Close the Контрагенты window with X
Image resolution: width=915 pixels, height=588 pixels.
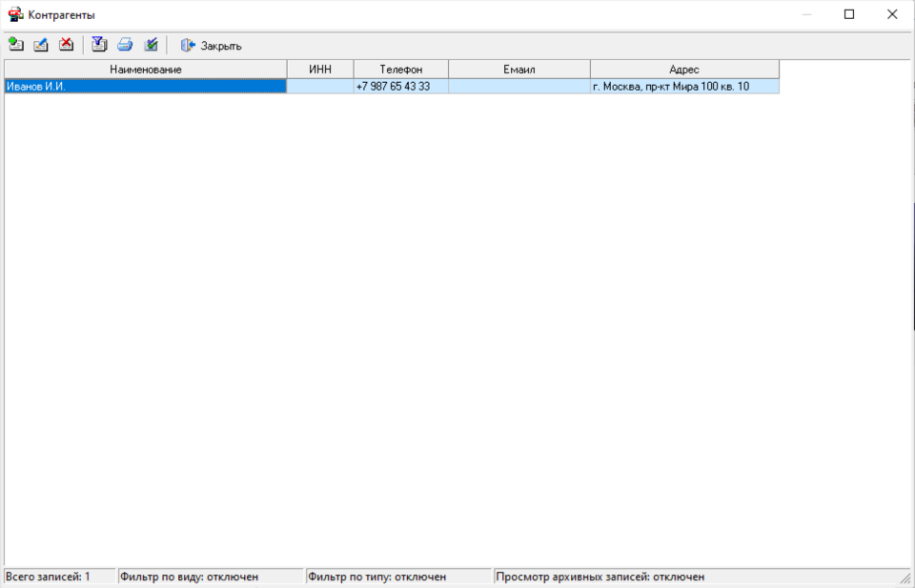tap(892, 14)
